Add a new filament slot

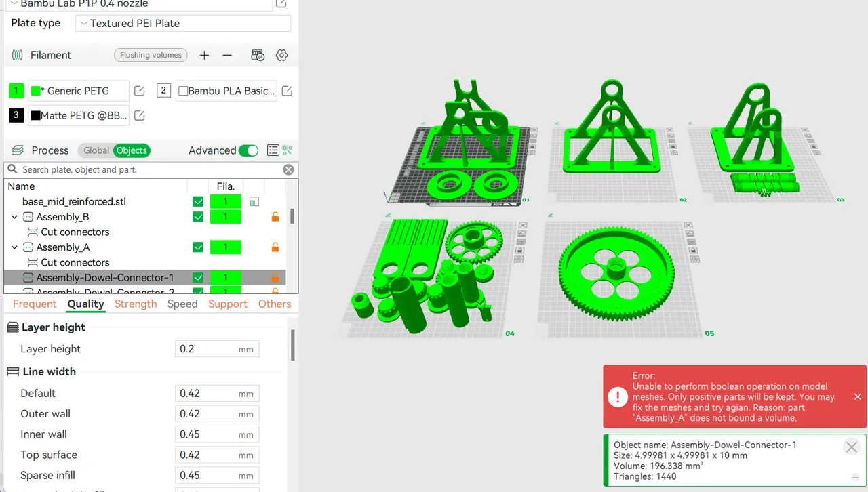[204, 55]
